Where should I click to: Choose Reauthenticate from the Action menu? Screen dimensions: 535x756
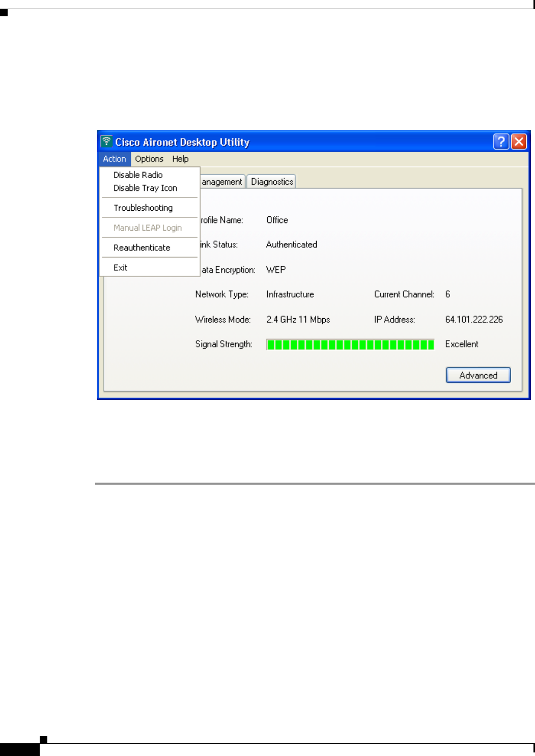click(149, 247)
